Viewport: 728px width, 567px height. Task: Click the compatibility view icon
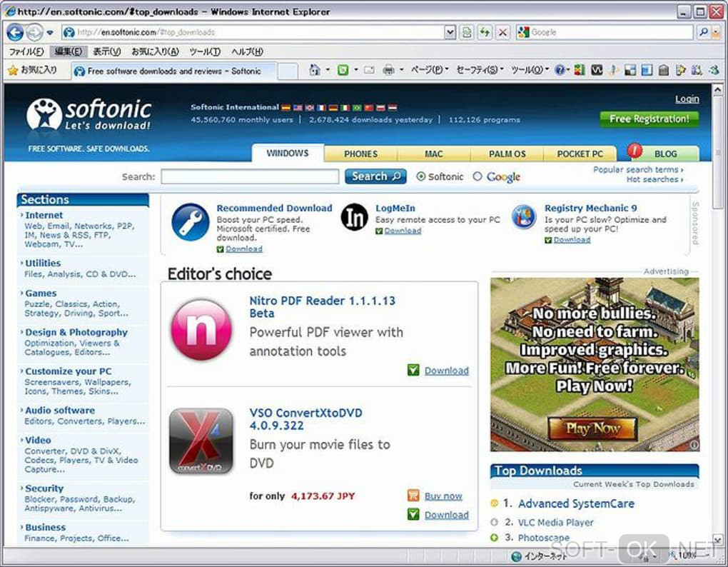467,32
